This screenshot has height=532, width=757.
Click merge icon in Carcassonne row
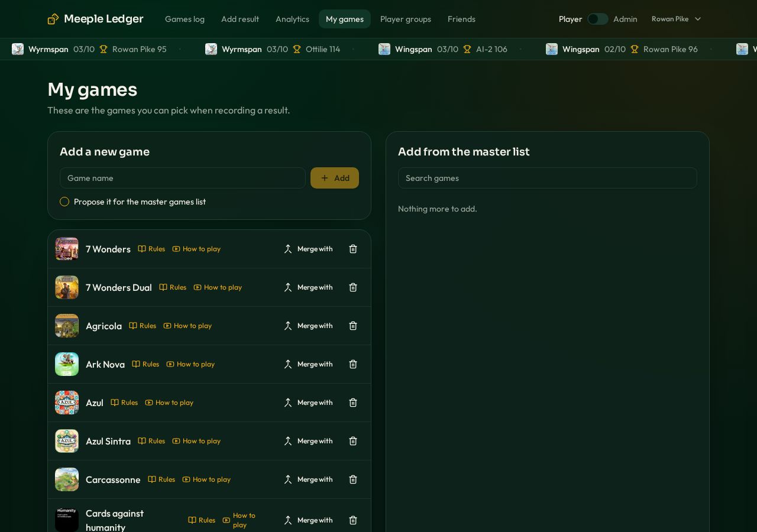(x=288, y=479)
